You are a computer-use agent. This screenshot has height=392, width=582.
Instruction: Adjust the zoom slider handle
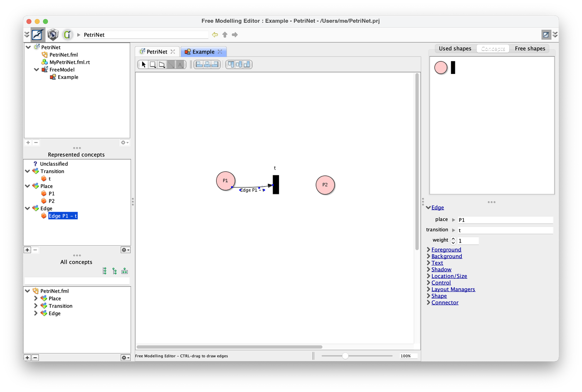[345, 356]
